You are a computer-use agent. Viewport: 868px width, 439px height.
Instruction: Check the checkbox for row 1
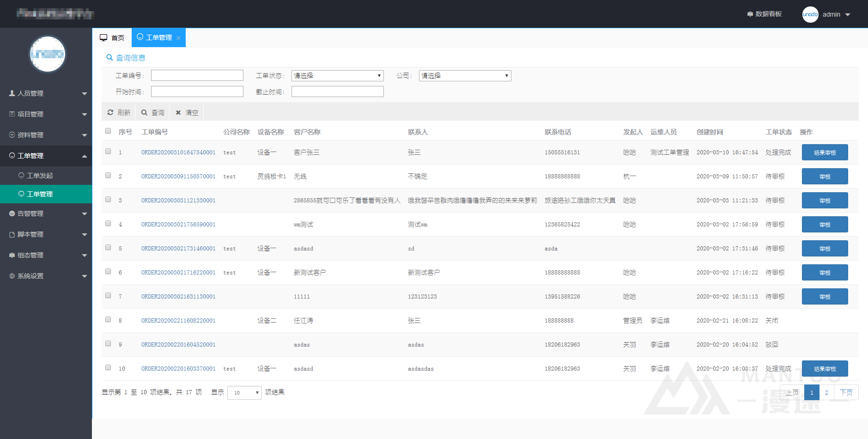click(108, 151)
